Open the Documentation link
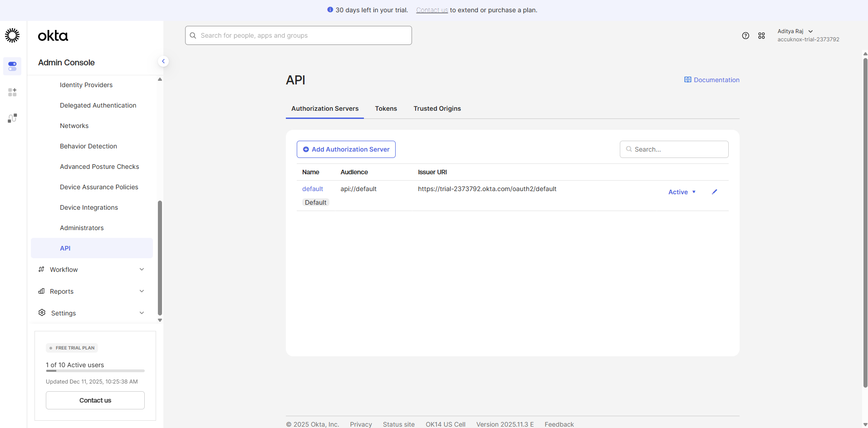The height and width of the screenshot is (428, 868). [712, 80]
